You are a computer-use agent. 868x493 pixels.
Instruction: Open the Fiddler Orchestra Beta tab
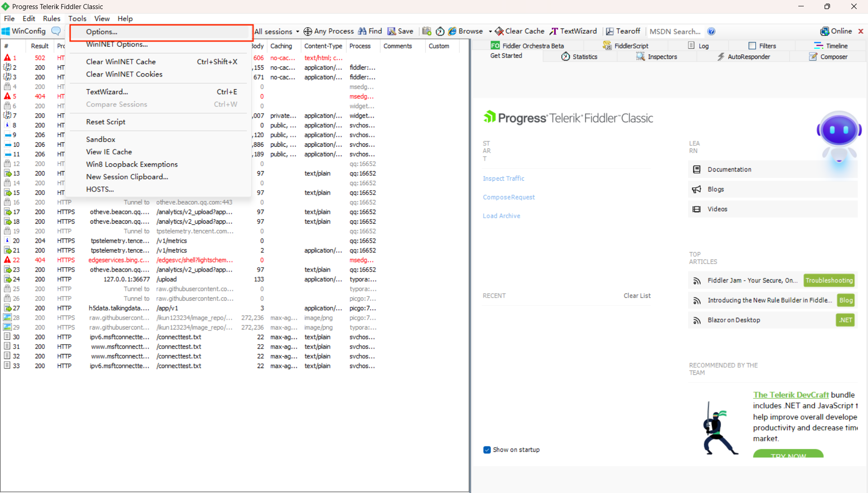[527, 46]
